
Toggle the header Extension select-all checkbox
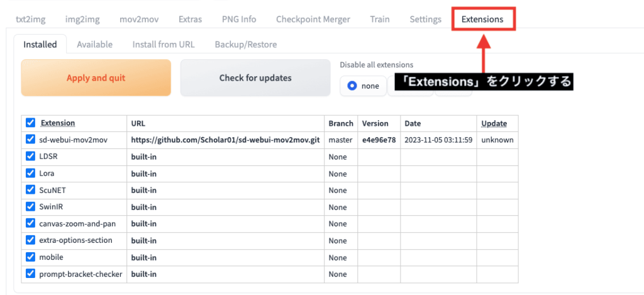click(x=30, y=123)
